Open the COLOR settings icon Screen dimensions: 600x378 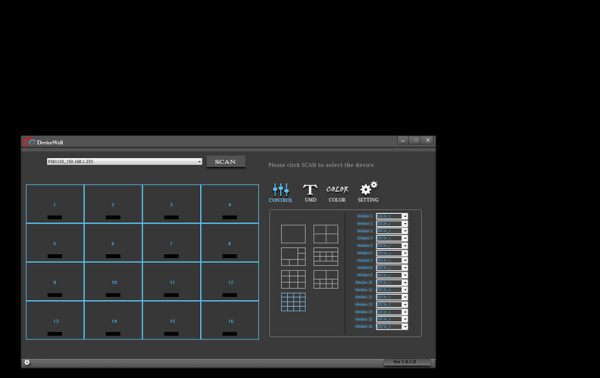click(337, 193)
